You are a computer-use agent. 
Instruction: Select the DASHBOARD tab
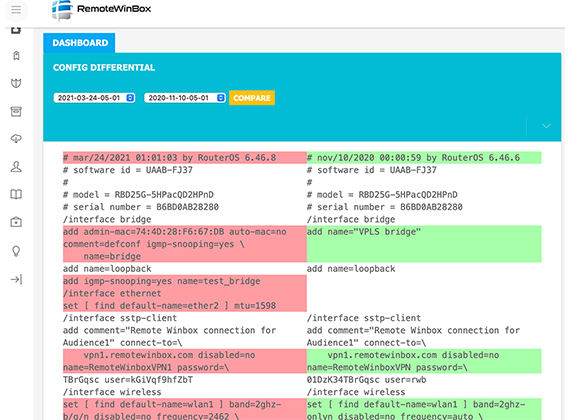click(79, 43)
